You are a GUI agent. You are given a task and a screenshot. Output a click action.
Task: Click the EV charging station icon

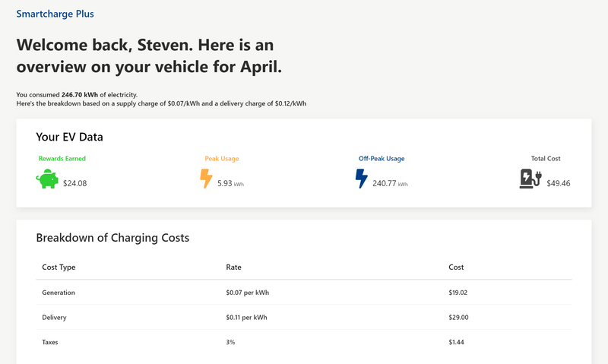[530, 179]
